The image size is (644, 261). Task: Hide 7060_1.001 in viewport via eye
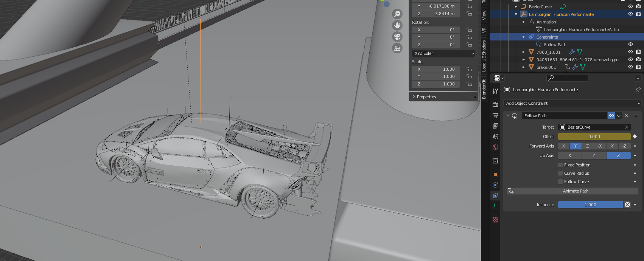tap(630, 52)
